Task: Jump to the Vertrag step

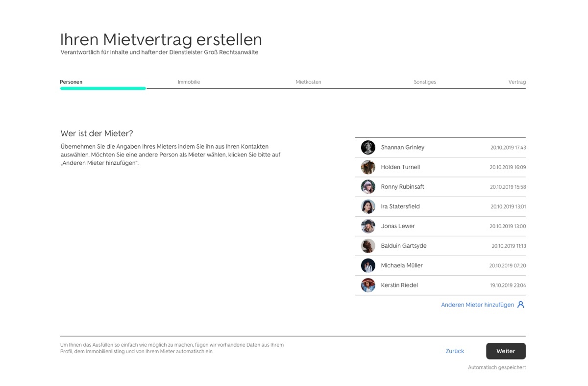Action: (x=517, y=82)
